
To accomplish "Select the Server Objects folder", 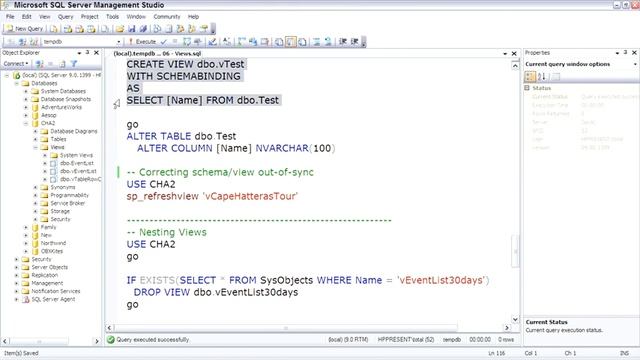I will (49, 267).
